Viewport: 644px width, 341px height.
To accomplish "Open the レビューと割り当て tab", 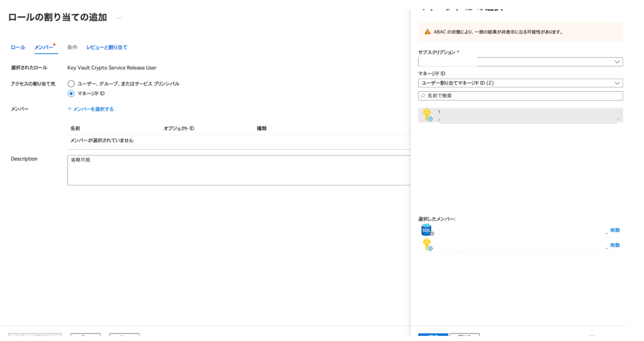I will [x=106, y=48].
